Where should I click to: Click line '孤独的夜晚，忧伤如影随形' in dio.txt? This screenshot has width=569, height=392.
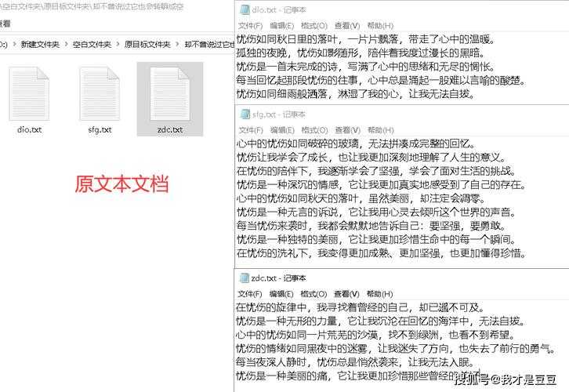point(361,53)
